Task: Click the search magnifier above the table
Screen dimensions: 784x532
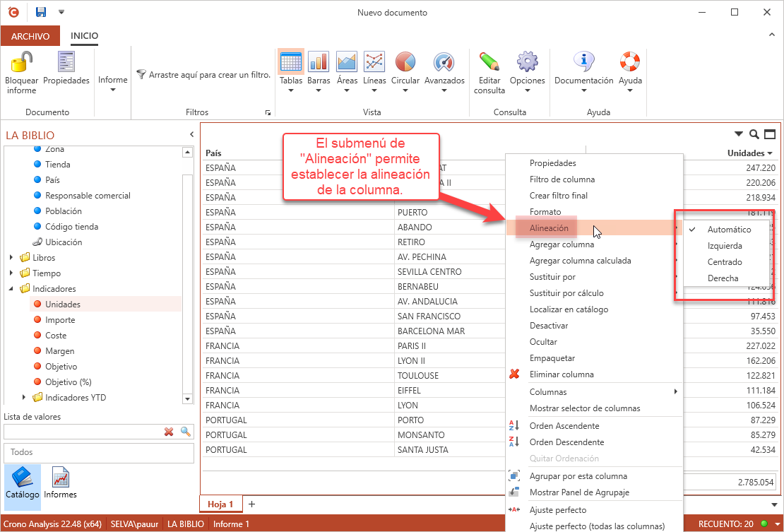Action: coord(754,134)
